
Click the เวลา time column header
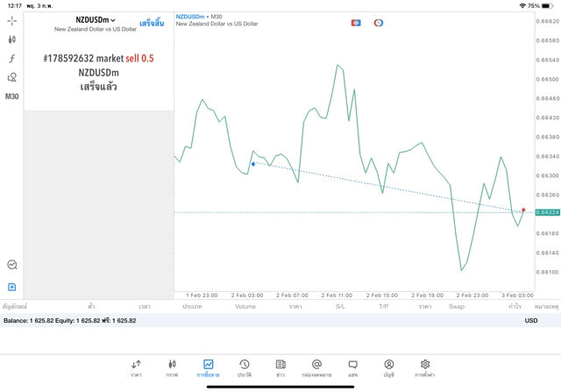(145, 306)
